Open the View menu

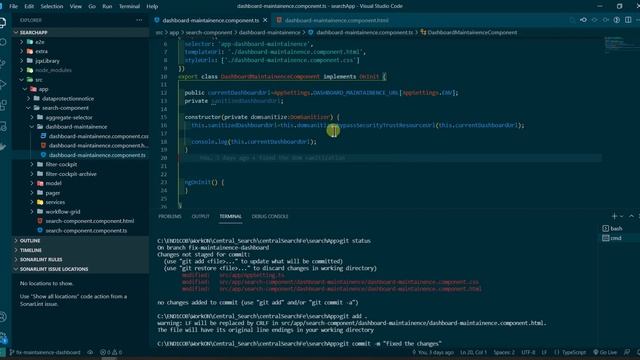click(x=76, y=6)
